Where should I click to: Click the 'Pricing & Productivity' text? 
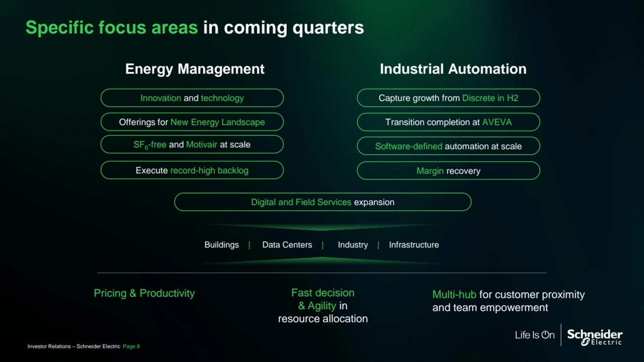pyautogui.click(x=144, y=294)
